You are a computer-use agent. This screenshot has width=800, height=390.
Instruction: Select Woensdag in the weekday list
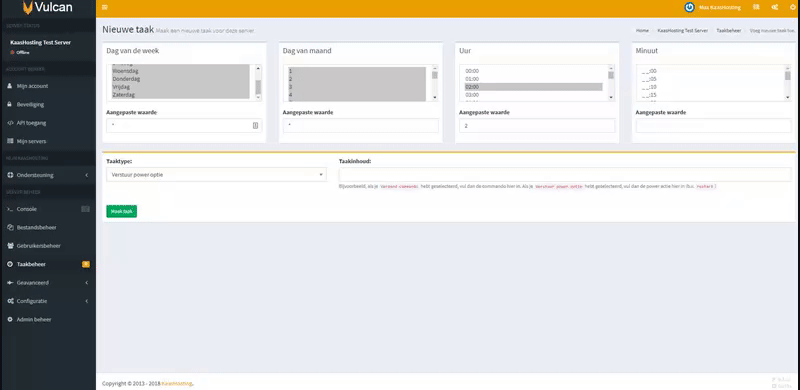(181, 71)
